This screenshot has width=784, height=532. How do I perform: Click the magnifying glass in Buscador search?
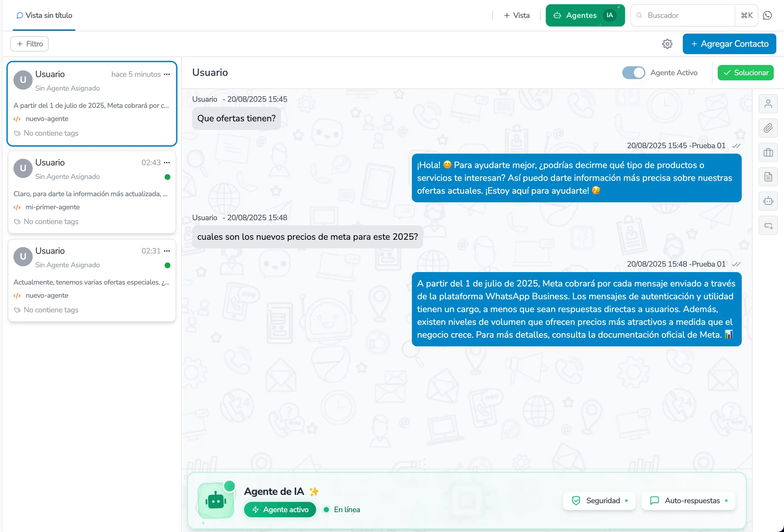tap(639, 15)
